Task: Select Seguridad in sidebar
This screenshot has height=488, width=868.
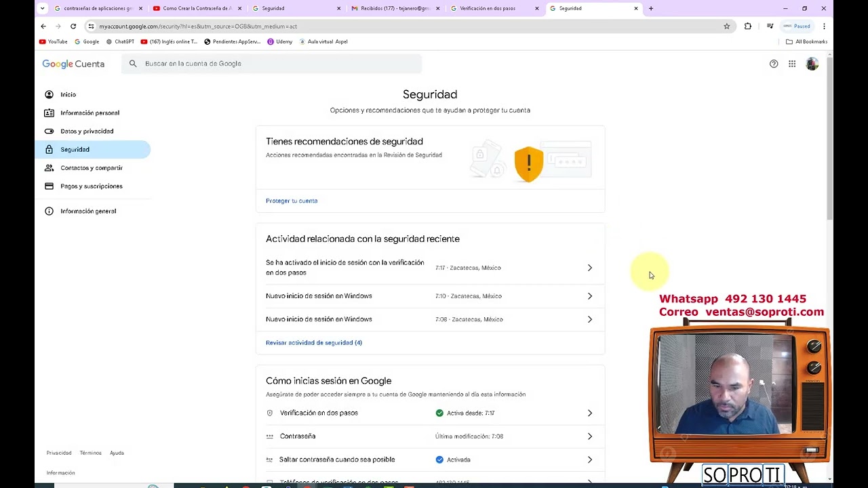Action: click(93, 150)
